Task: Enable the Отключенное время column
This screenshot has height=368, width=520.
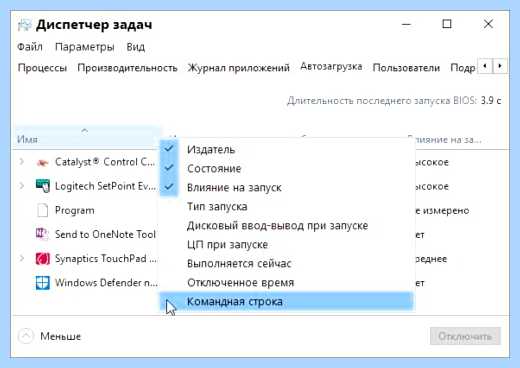Action: click(x=287, y=282)
